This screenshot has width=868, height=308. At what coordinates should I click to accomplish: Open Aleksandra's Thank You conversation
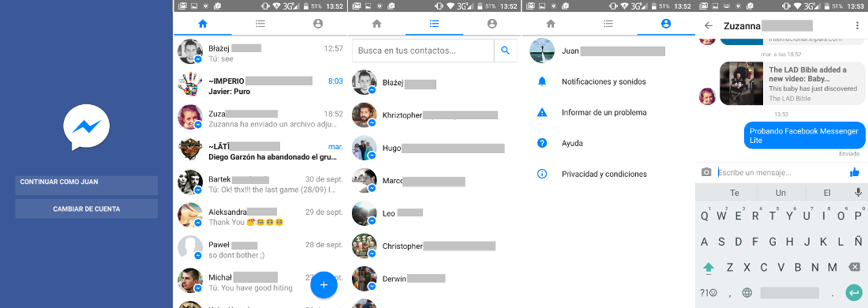(x=260, y=216)
